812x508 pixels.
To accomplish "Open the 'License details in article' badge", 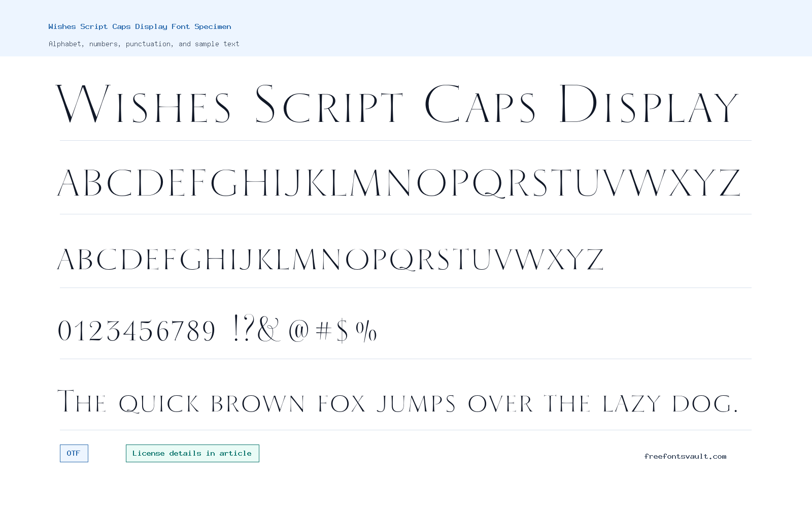I will [192, 453].
